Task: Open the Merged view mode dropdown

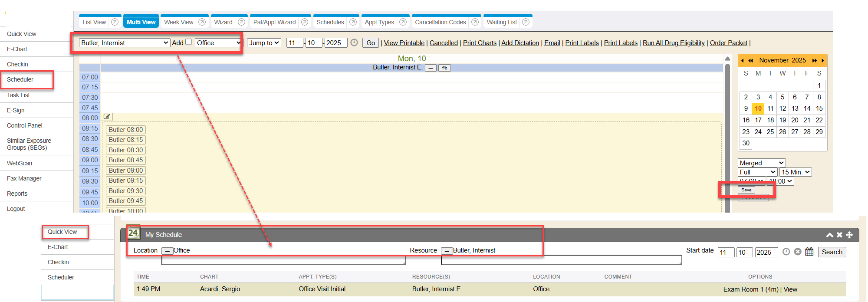Action: click(x=761, y=163)
